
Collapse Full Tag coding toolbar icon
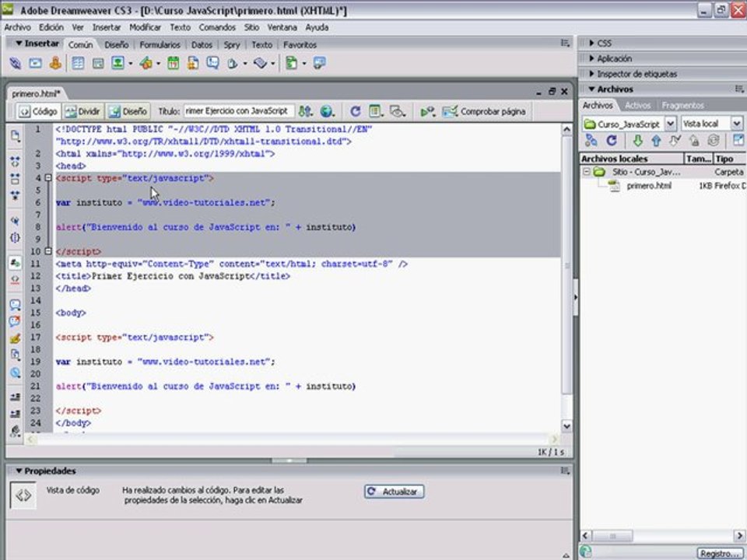click(x=16, y=162)
